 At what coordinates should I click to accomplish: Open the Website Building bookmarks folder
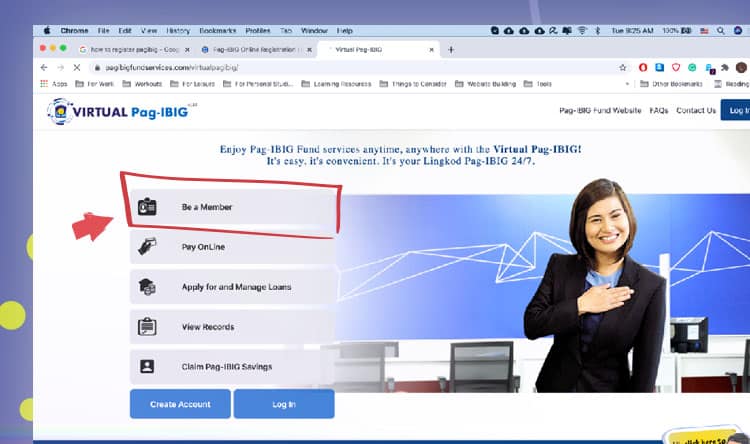pos(485,84)
